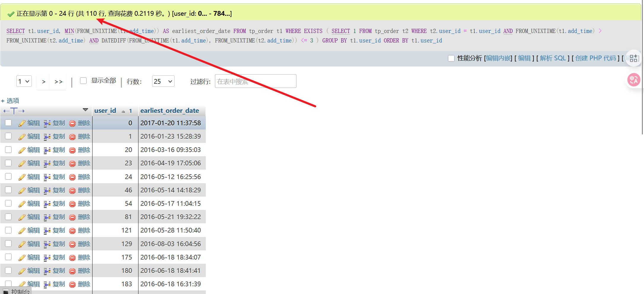Click the copy icon for user_id 20
The width and height of the screenshot is (644, 294).
coord(47,150)
